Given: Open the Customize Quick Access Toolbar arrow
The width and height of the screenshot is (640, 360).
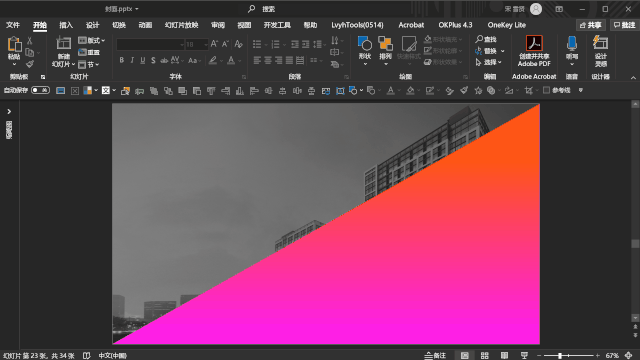Looking at the screenshot, I should pyautogui.click(x=581, y=90).
